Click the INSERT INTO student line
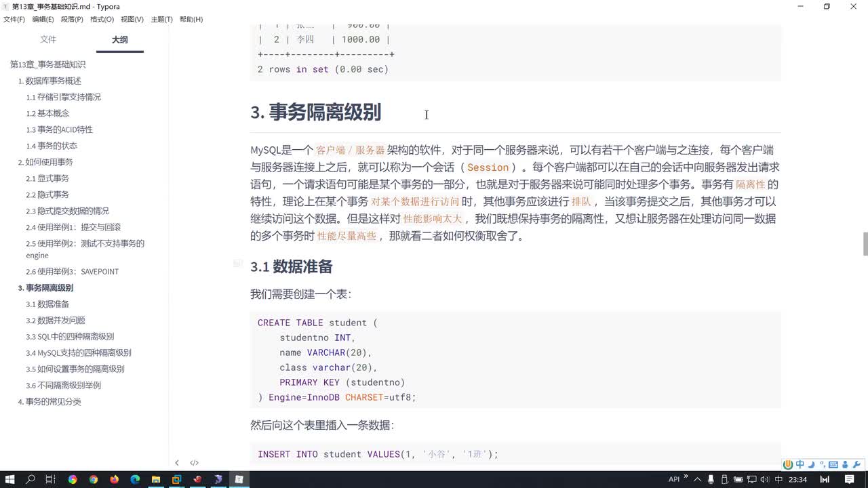 click(x=378, y=454)
